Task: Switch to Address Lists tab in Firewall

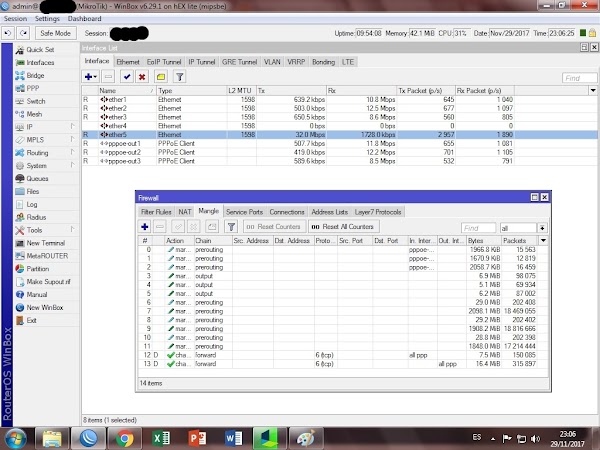Action: pyautogui.click(x=329, y=212)
